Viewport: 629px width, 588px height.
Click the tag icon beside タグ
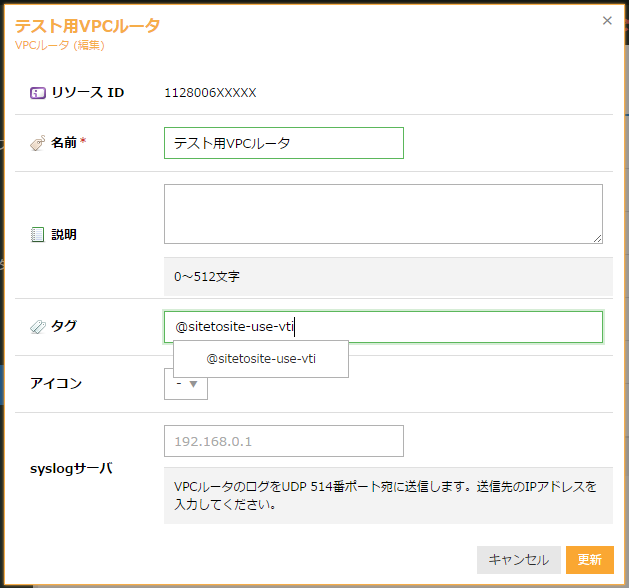[x=37, y=326]
